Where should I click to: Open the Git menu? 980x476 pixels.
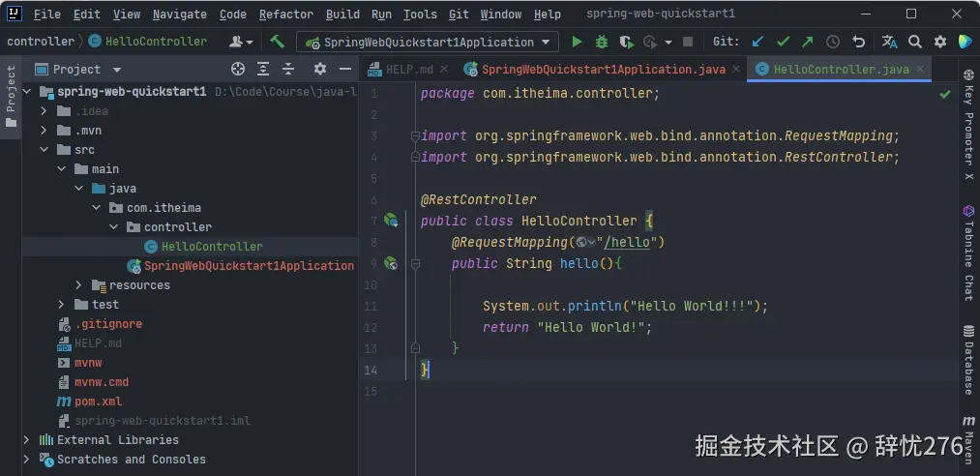click(459, 14)
